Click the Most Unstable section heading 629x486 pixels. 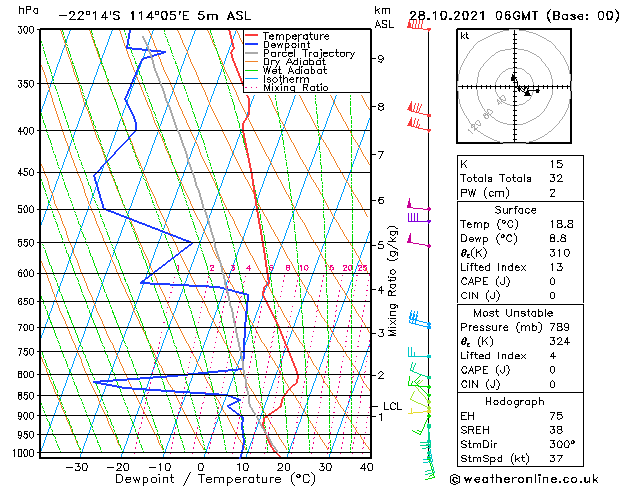[513, 313]
